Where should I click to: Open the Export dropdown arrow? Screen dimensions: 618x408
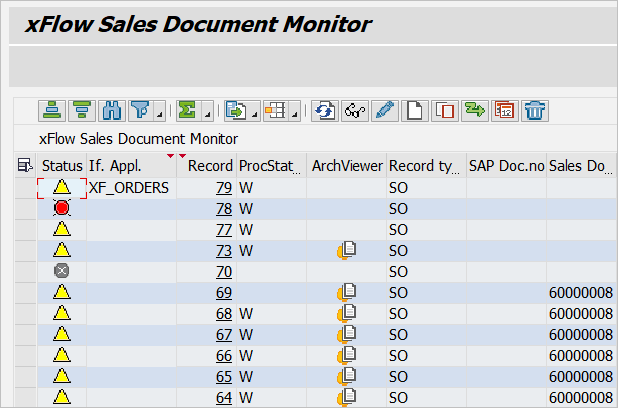[255, 114]
